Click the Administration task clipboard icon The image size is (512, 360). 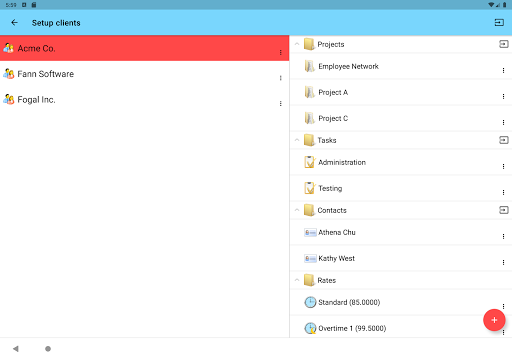point(310,162)
